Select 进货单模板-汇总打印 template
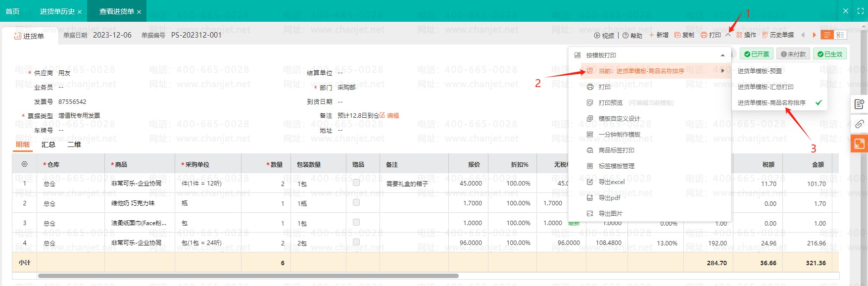Screen dimensions: 868x286 coord(766,87)
